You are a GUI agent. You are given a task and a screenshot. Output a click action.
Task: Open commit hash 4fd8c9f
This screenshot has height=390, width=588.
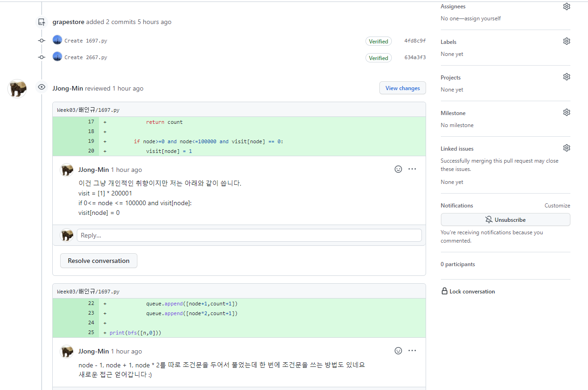(415, 41)
